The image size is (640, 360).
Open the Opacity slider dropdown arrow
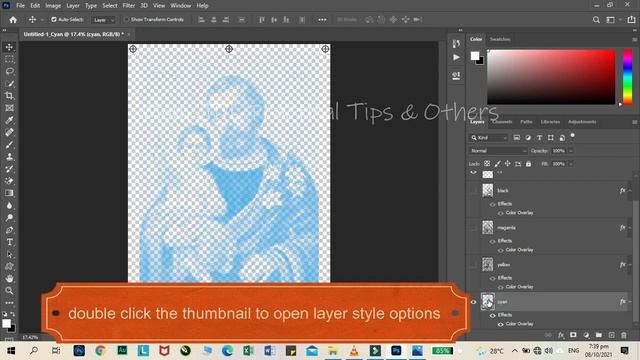[571, 151]
